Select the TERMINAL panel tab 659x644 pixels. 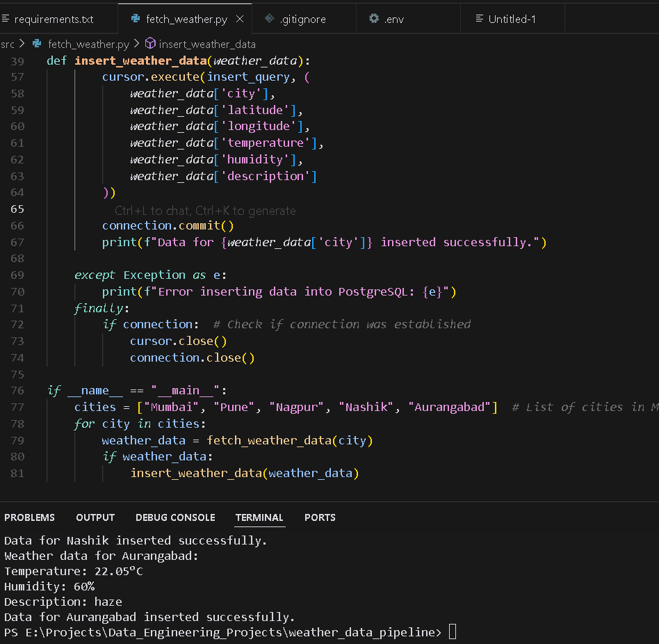[259, 517]
